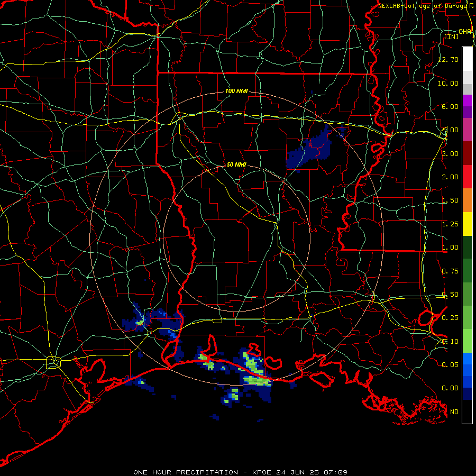The height and width of the screenshot is (476, 476).
Task: Click the white color block in legend
Action: click(x=467, y=59)
